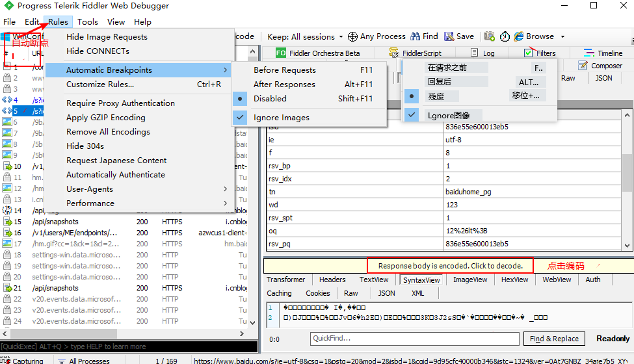Viewport: 634px width, 364px height.
Task: Click the Capturing status bar icon
Action: point(5,360)
